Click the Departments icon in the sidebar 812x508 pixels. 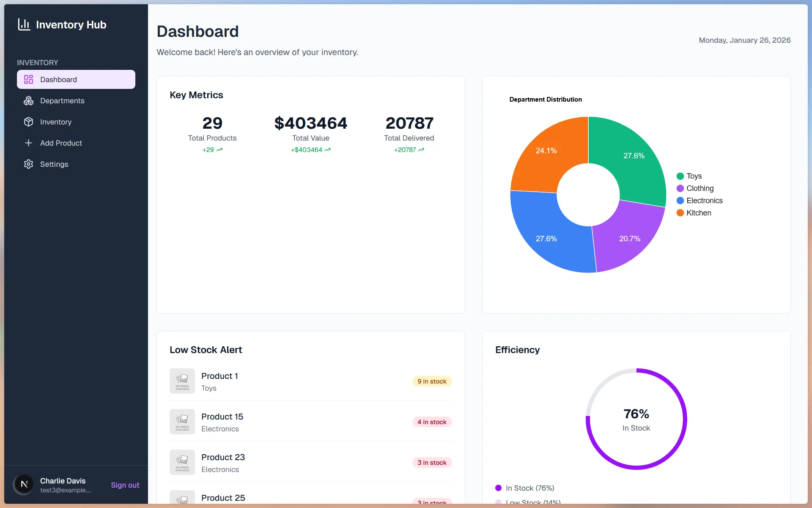tap(28, 101)
